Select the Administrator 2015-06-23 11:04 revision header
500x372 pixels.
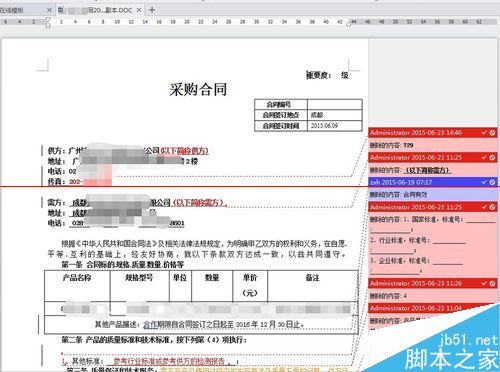point(416,308)
